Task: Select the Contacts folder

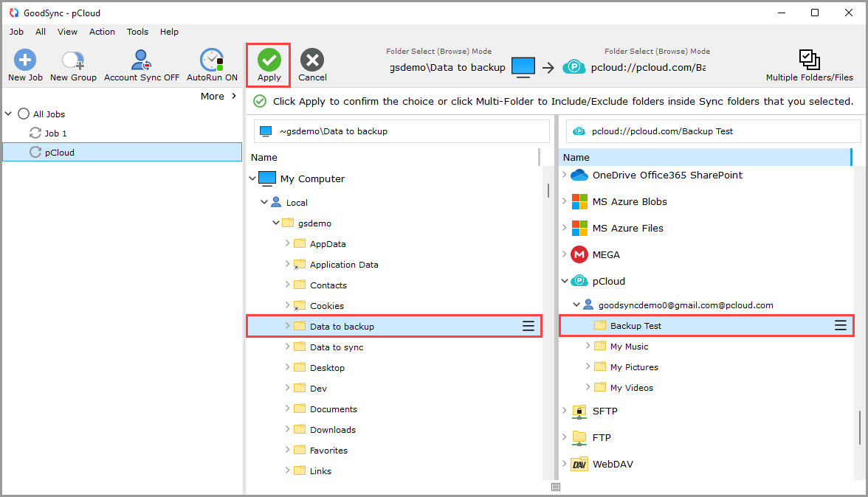Action: tap(328, 285)
